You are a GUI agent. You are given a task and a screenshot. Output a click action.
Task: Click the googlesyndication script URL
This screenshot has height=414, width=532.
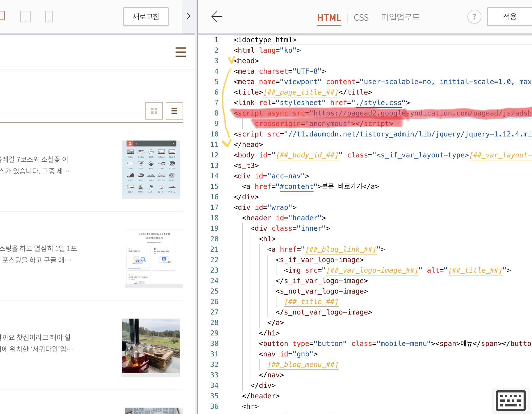click(423, 113)
